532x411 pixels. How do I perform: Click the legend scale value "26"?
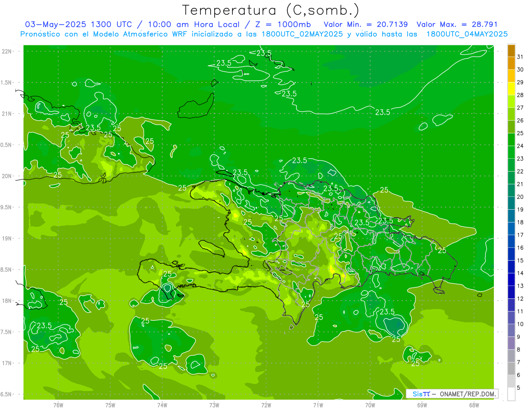pos(520,121)
